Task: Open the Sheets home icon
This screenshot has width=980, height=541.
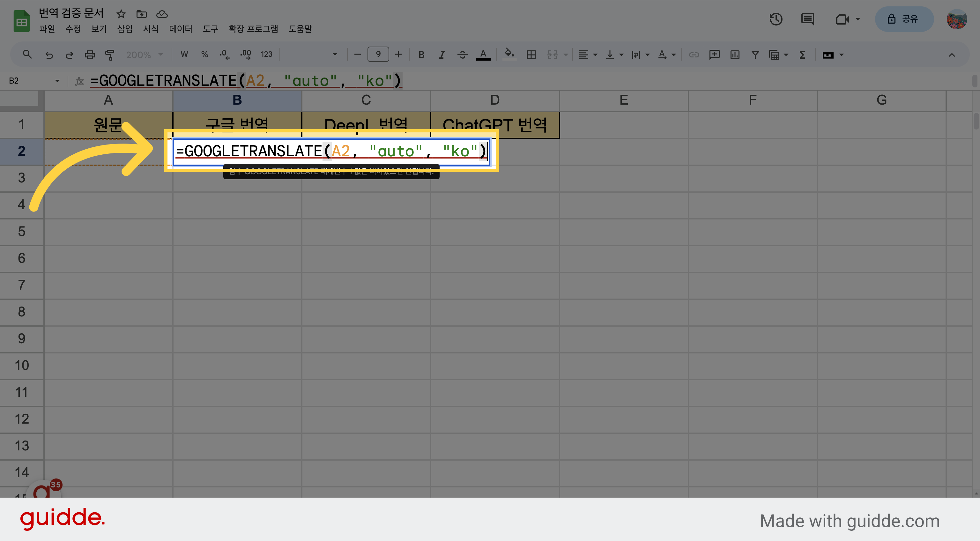Action: (21, 21)
